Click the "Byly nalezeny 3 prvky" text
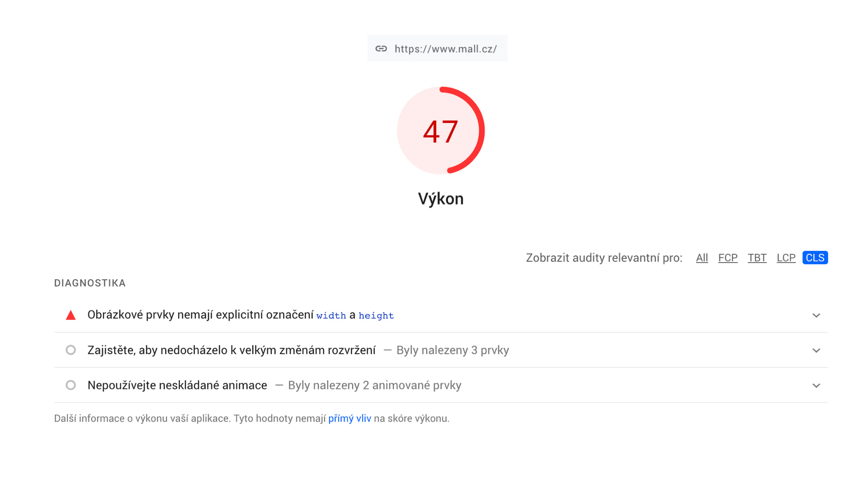The width and height of the screenshot is (868, 488). pos(453,350)
